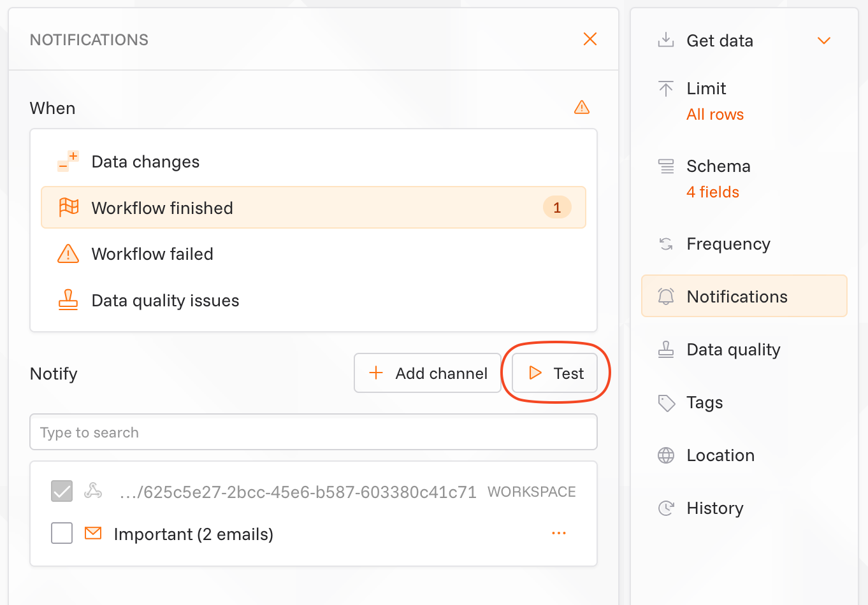Open the Tags settings
The width and height of the screenshot is (868, 605).
[x=744, y=402]
